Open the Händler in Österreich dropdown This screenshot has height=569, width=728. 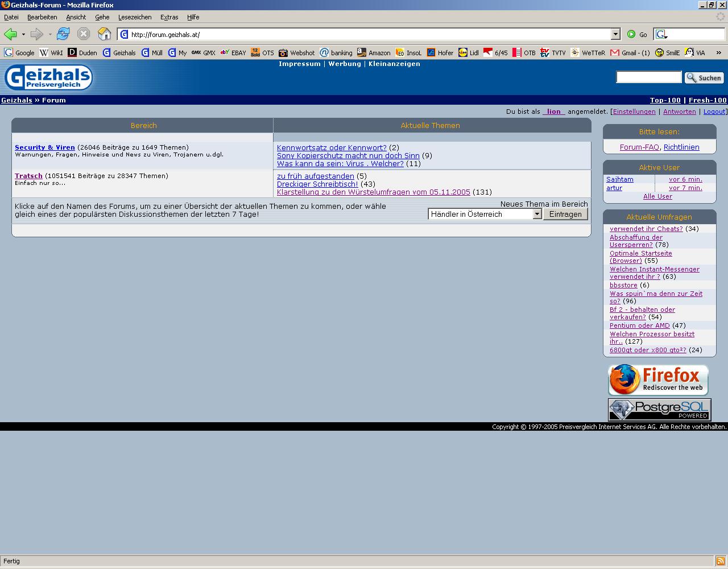click(485, 214)
